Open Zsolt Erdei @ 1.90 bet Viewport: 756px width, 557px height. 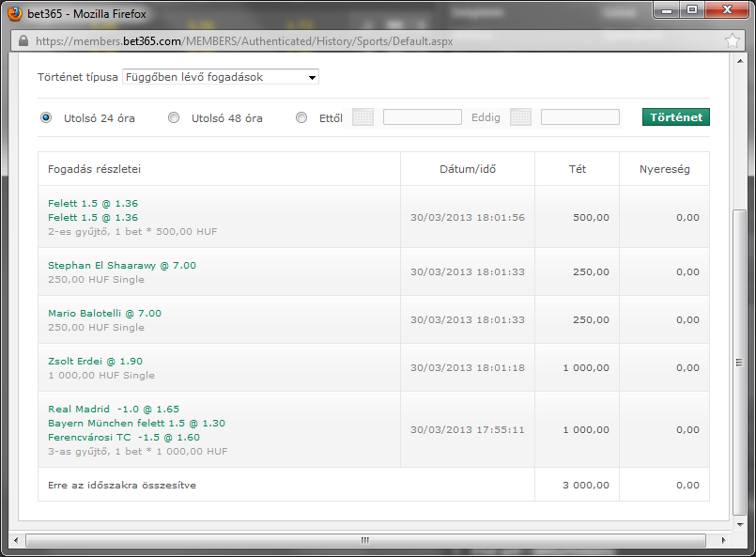coord(96,362)
